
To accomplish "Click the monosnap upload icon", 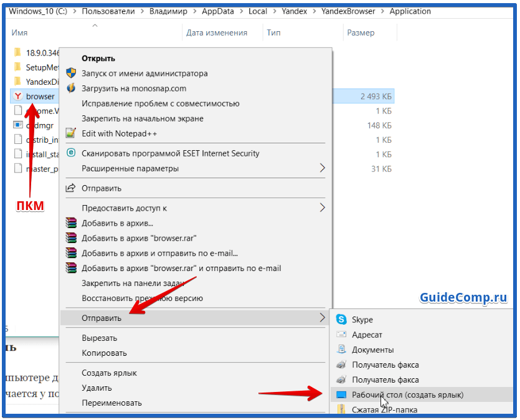I will [x=71, y=88].
